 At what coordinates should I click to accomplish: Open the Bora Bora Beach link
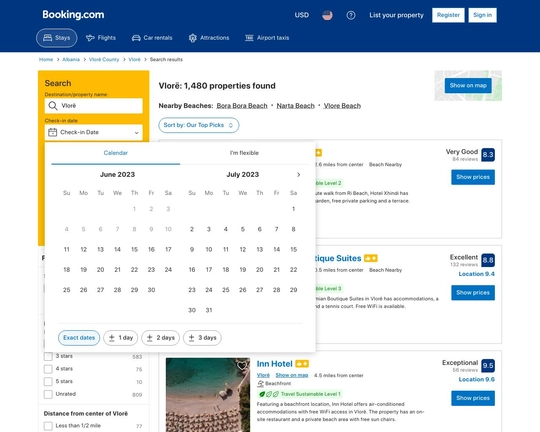tap(242, 106)
